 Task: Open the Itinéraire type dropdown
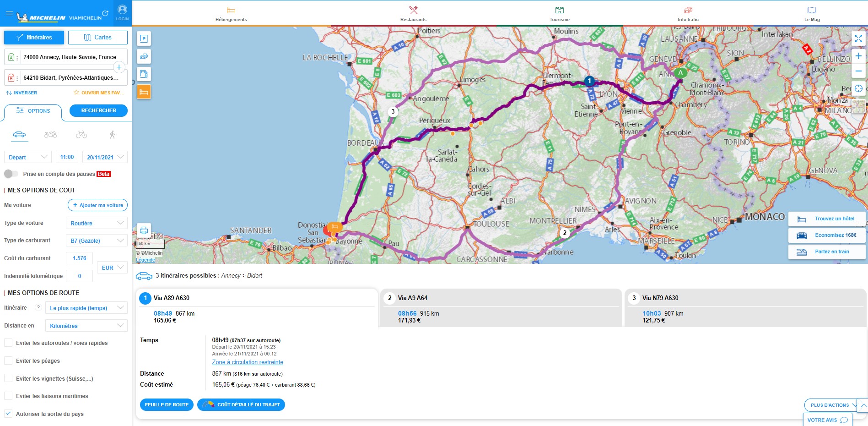pyautogui.click(x=86, y=308)
